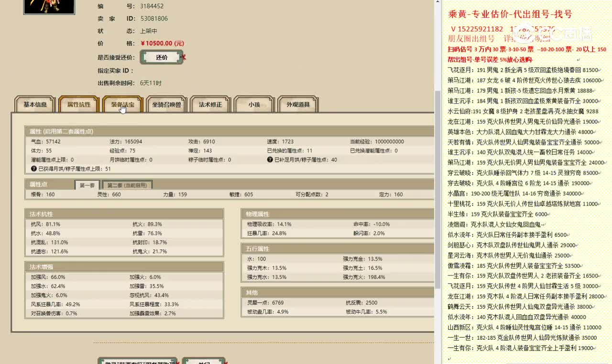Select 第二套 (当前启用) attribute tab

127,185
